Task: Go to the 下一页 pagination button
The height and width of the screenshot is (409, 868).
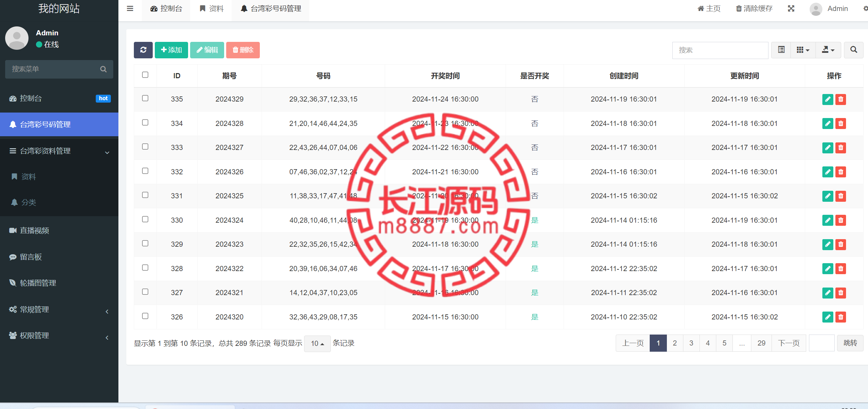Action: point(789,343)
